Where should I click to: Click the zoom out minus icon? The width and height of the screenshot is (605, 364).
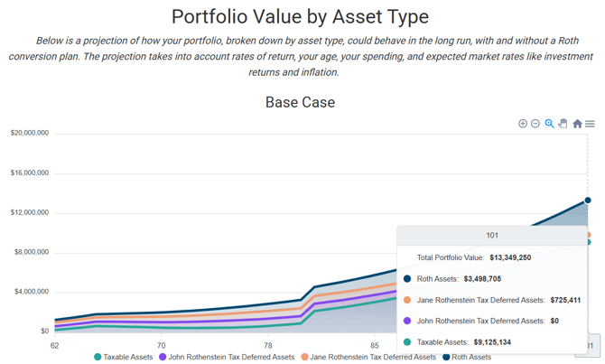(x=535, y=124)
